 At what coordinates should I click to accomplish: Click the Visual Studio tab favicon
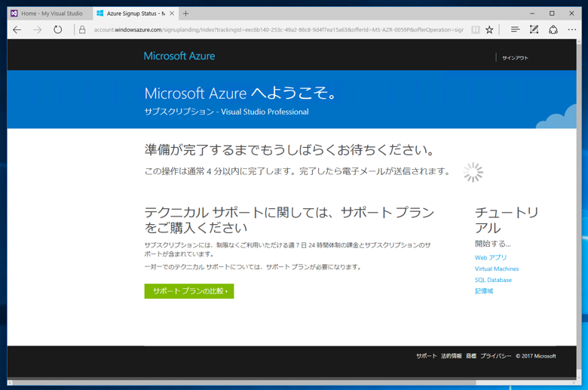(14, 14)
